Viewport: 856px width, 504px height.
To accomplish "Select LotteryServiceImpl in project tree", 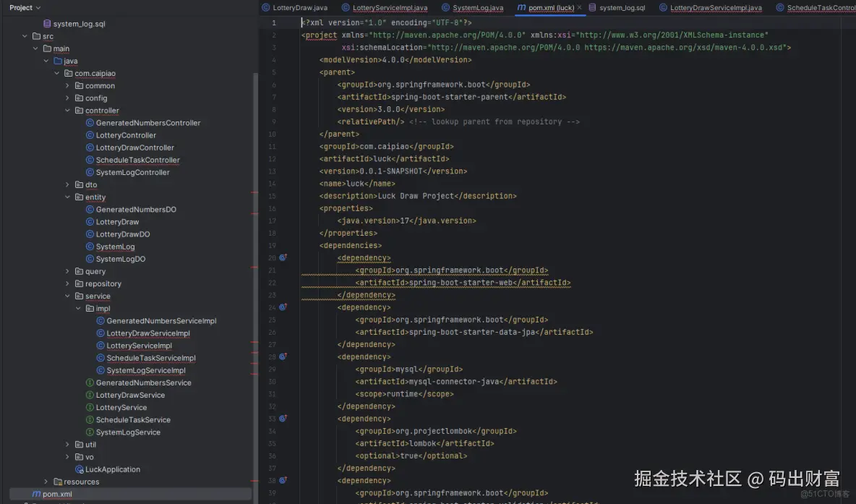I will 140,346.
